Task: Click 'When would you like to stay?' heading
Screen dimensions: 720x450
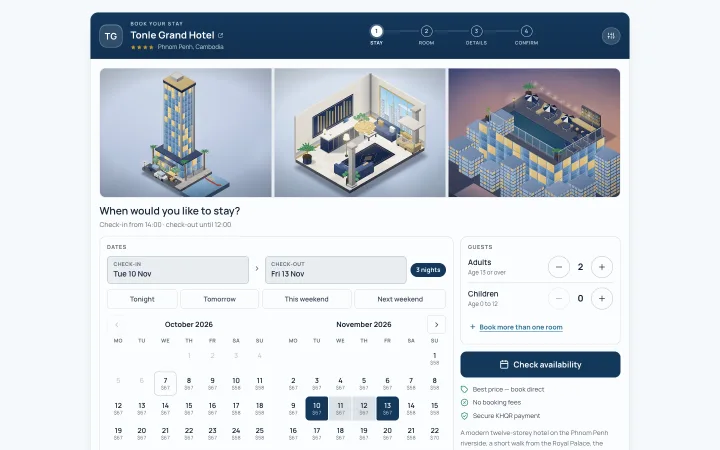Action: [170, 211]
